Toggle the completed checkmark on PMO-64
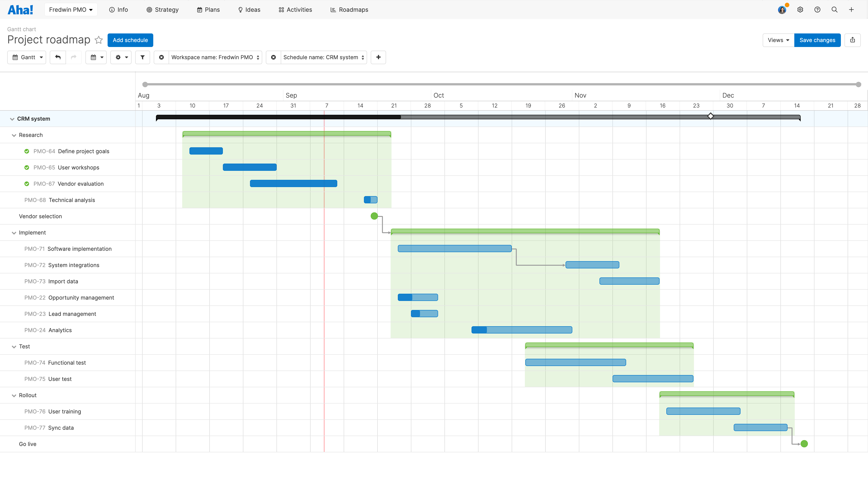The height and width of the screenshot is (488, 868). tap(27, 151)
